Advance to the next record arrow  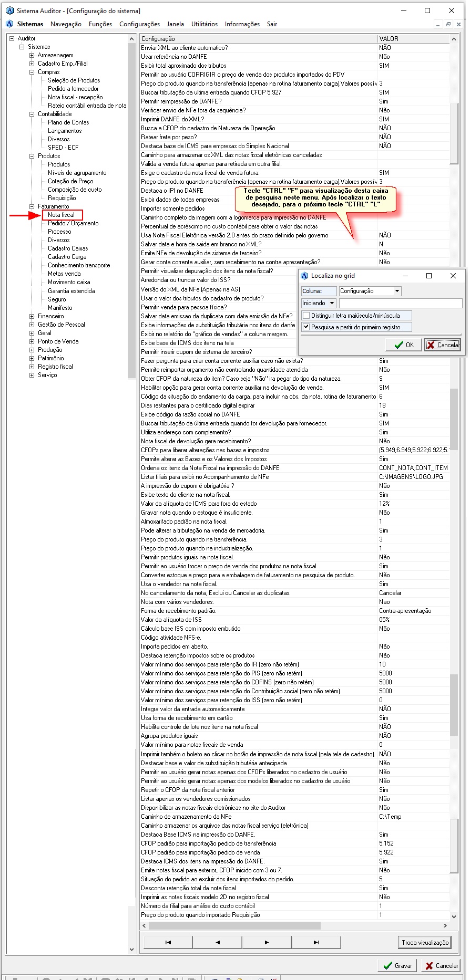click(267, 942)
